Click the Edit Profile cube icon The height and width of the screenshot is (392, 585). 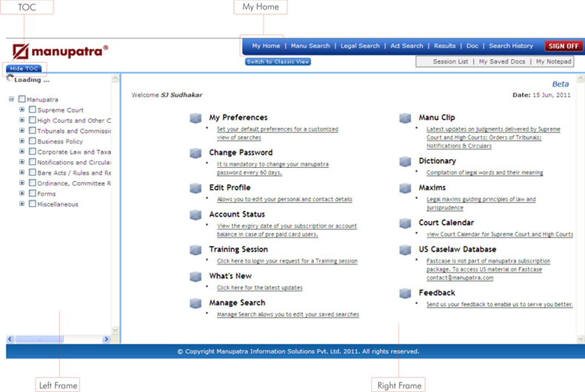(195, 188)
